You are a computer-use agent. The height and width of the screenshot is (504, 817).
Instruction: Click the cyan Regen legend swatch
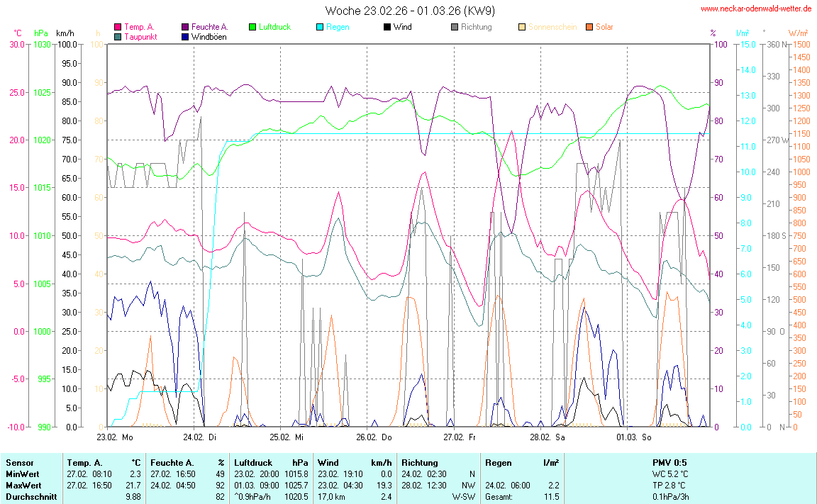tap(319, 28)
